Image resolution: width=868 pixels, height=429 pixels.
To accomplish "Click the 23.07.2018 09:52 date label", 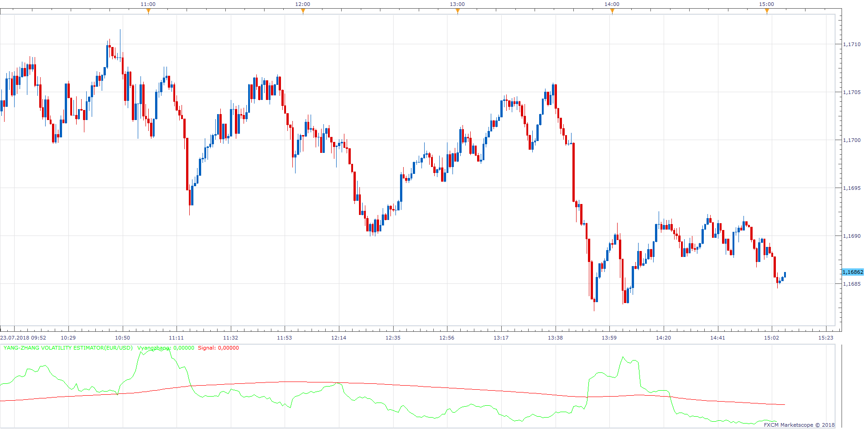I will (x=23, y=338).
